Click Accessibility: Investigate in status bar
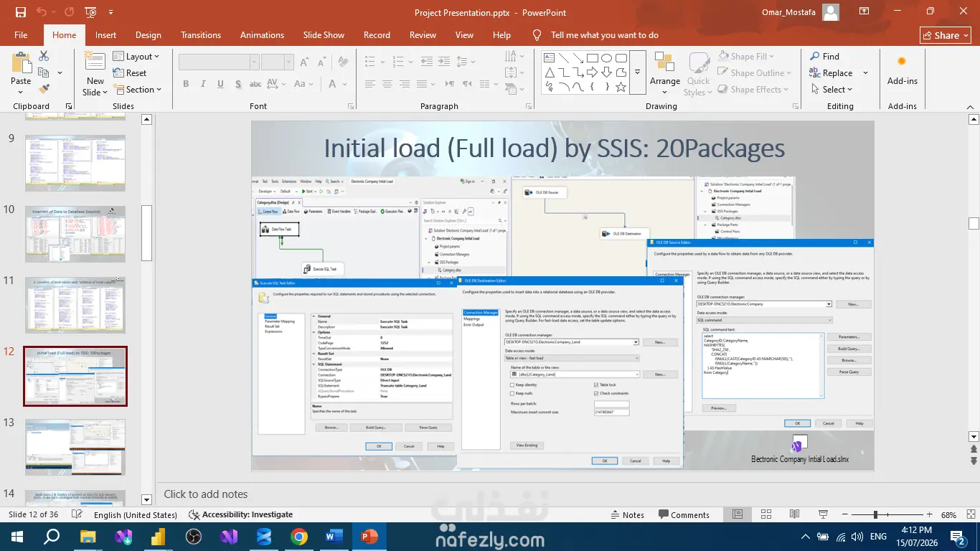 pos(240,514)
